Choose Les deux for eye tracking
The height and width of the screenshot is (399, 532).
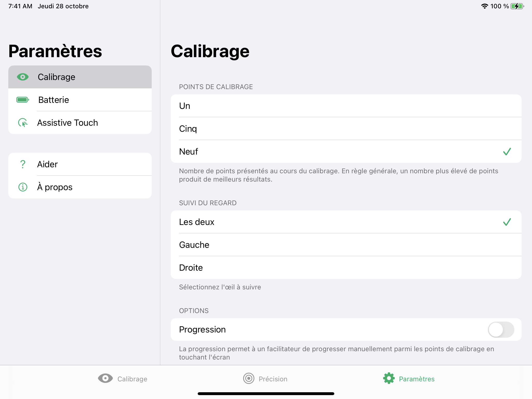tap(345, 222)
